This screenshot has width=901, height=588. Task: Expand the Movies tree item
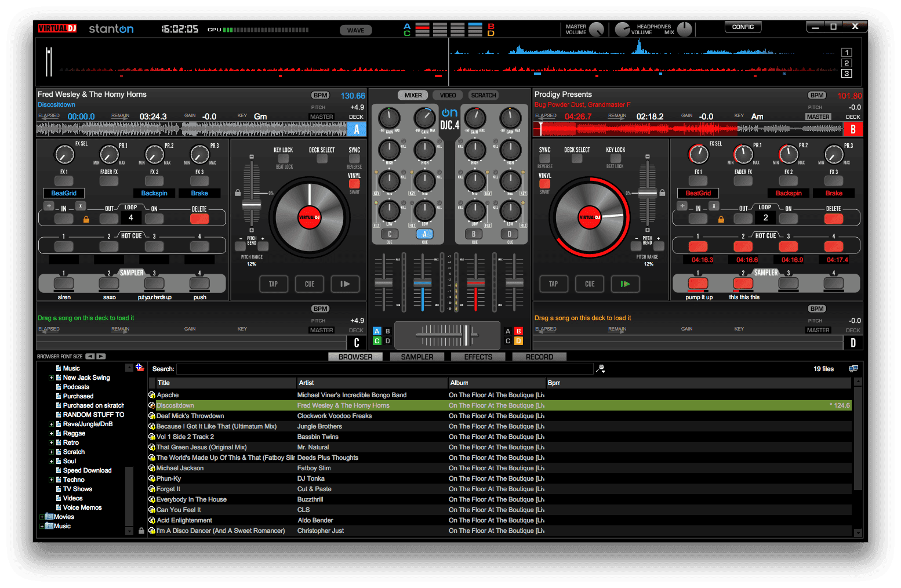tap(42, 517)
